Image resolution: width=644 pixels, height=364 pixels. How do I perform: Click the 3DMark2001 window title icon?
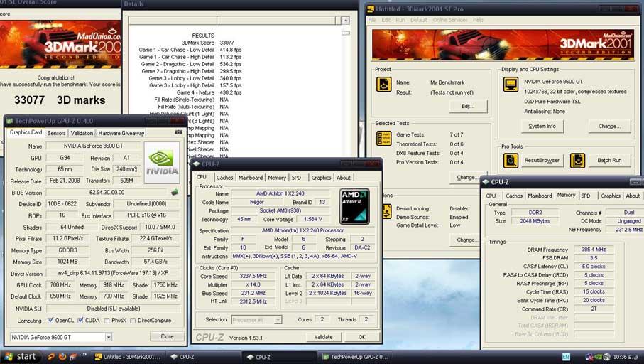[x=371, y=9]
